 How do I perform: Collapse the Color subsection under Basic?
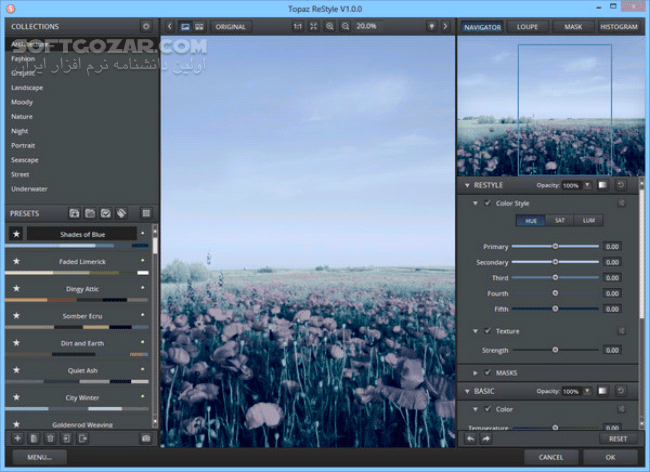(475, 409)
